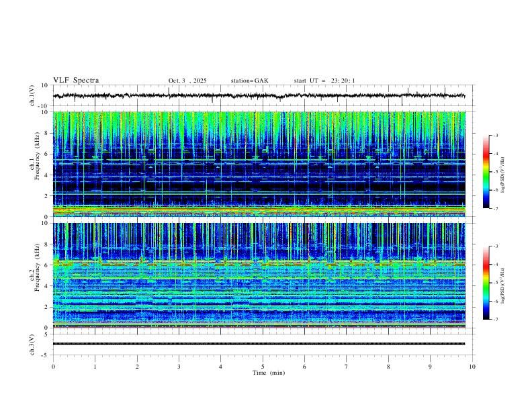Click the 2 kHz tick label on ch.2 frequency axis

click(46, 307)
